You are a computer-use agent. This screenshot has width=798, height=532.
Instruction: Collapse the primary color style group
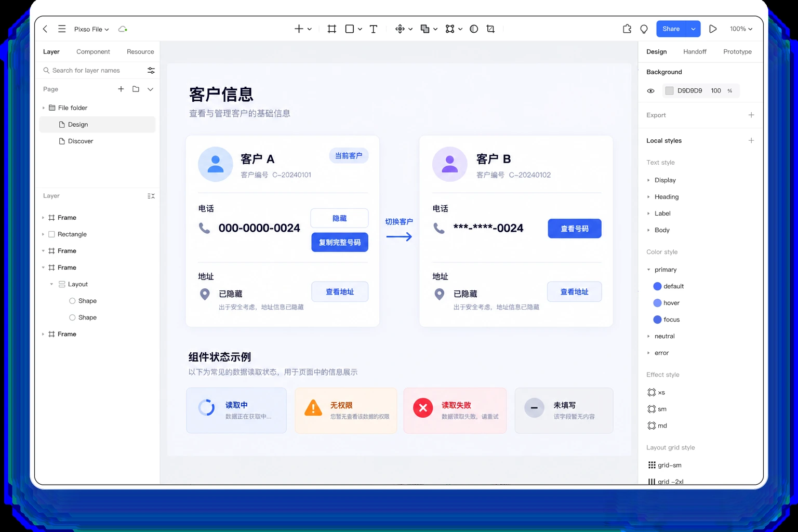pos(648,270)
